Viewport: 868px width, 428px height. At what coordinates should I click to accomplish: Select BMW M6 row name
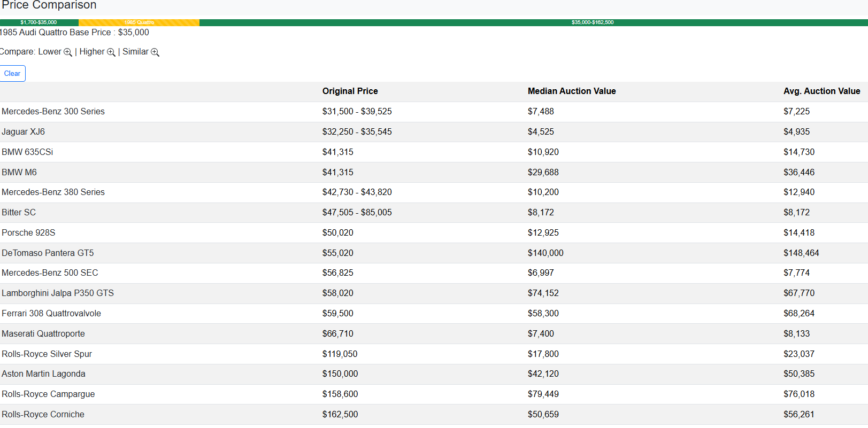[19, 173]
